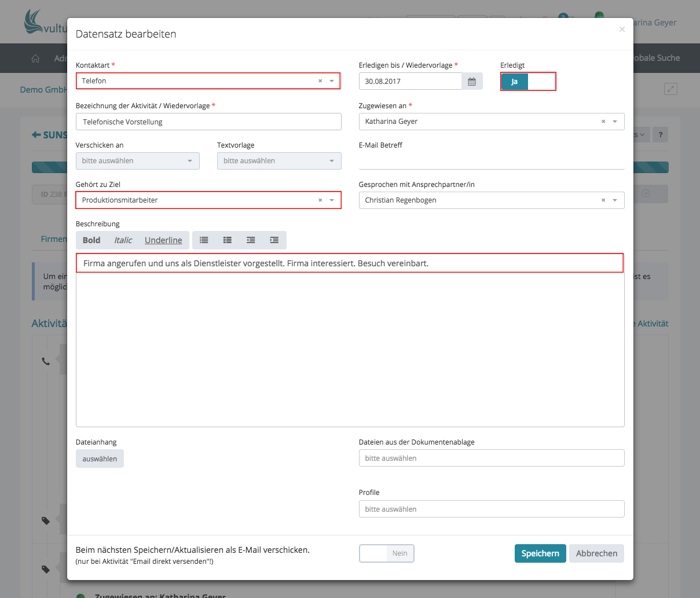Enable the send-as-email switch showing Nein
Image resolution: width=700 pixels, height=598 pixels.
pyautogui.click(x=386, y=553)
